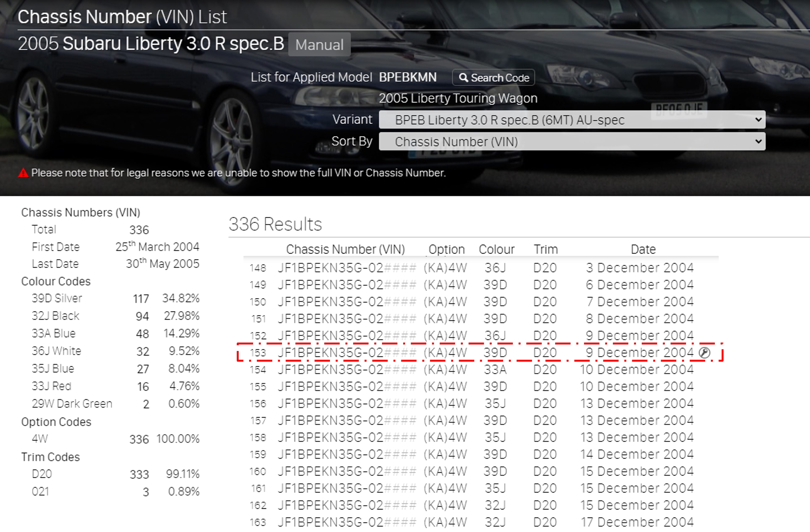Click the 33A Blue colour code entry
The width and height of the screenshot is (810, 532).
point(54,333)
